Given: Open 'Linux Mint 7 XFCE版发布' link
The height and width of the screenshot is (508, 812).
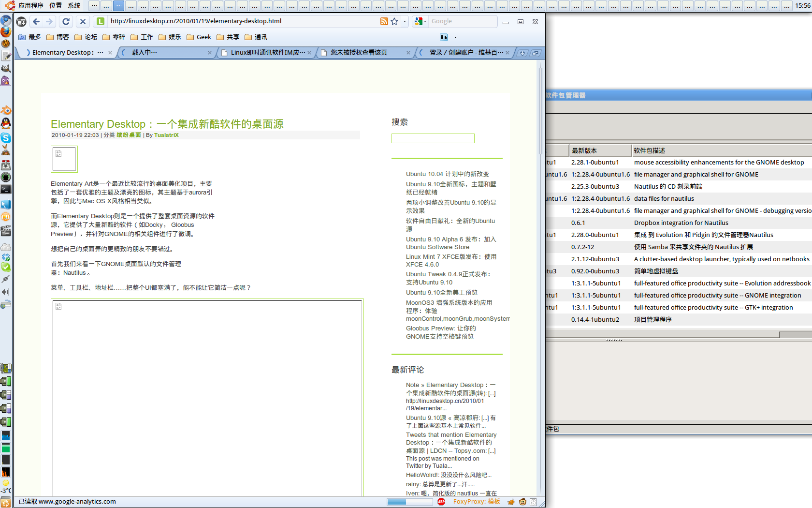Looking at the screenshot, I should (x=451, y=260).
